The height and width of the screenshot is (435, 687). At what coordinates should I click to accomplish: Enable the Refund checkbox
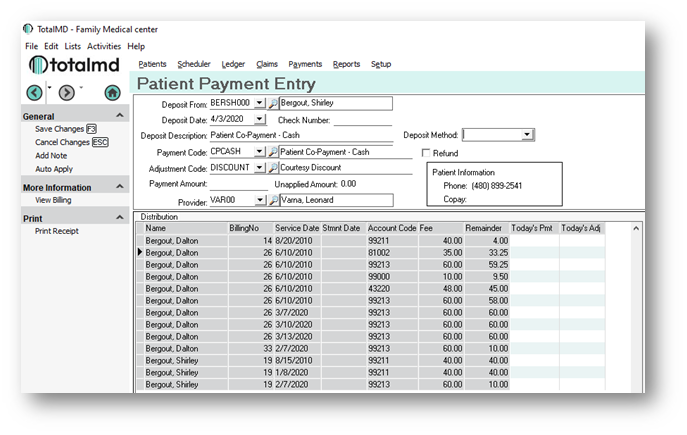[427, 153]
